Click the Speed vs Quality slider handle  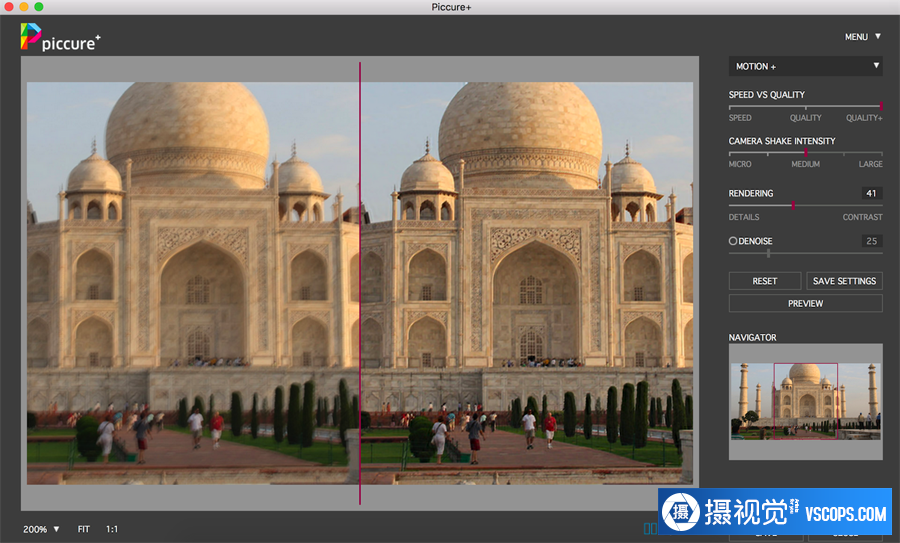pos(880,106)
